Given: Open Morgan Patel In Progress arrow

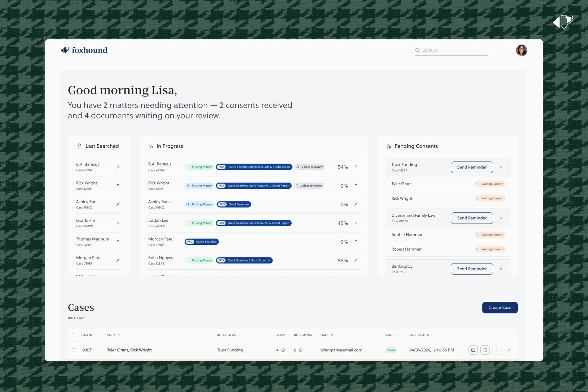Looking at the screenshot, I should 356,241.
